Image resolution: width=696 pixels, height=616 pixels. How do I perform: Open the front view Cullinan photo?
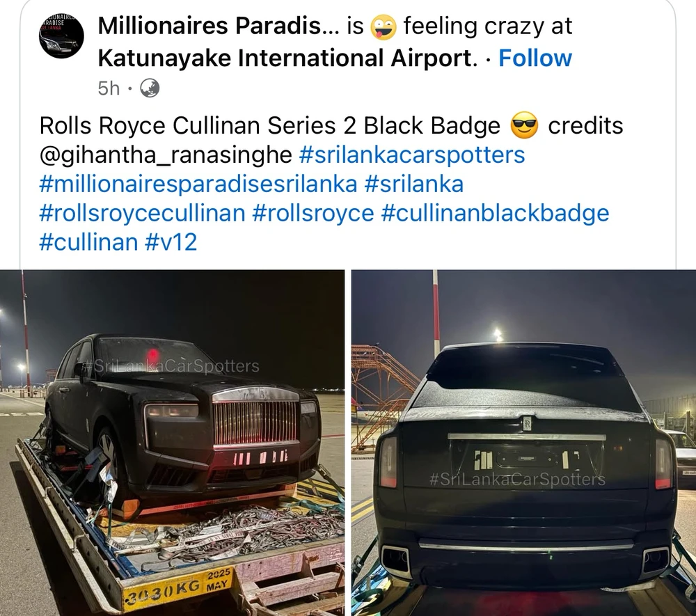172,443
